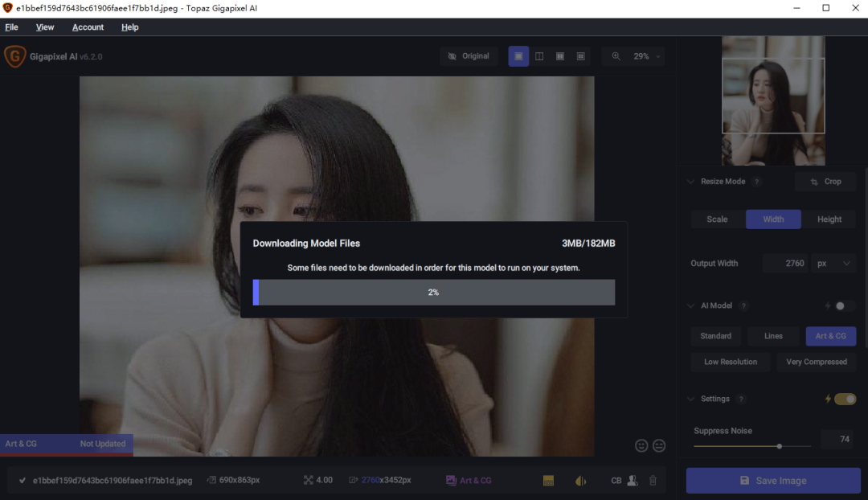Collapse the Resize Mode section
The image size is (868, 500).
click(690, 181)
